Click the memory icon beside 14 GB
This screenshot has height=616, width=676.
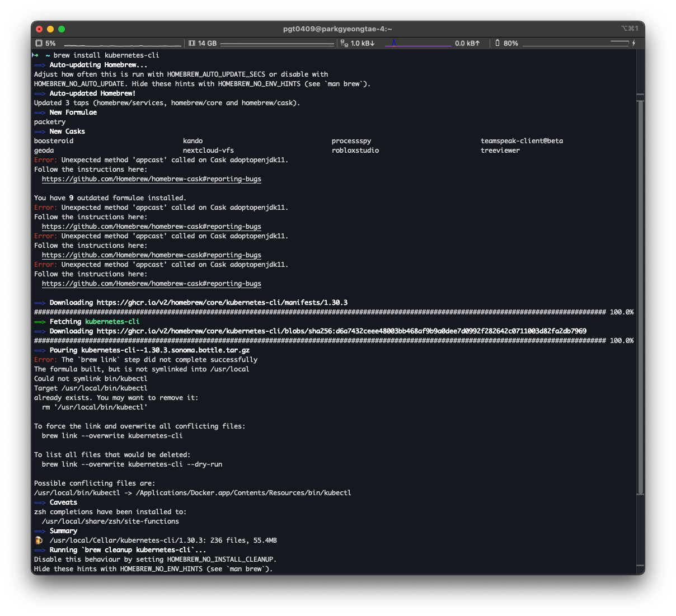192,43
